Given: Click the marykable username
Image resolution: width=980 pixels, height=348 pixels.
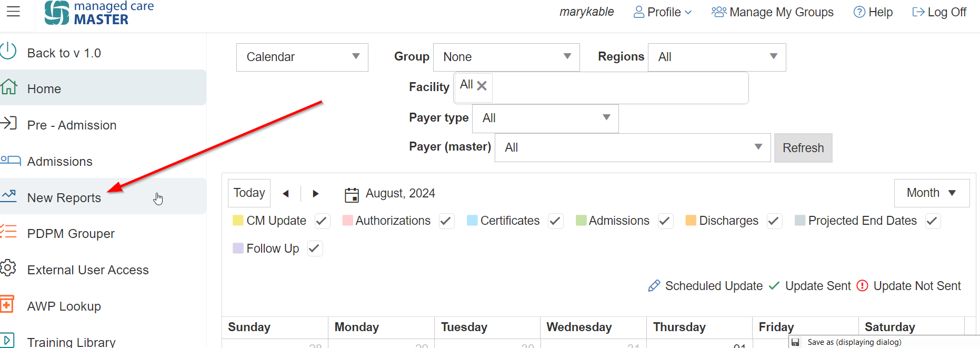Looking at the screenshot, I should [x=587, y=12].
